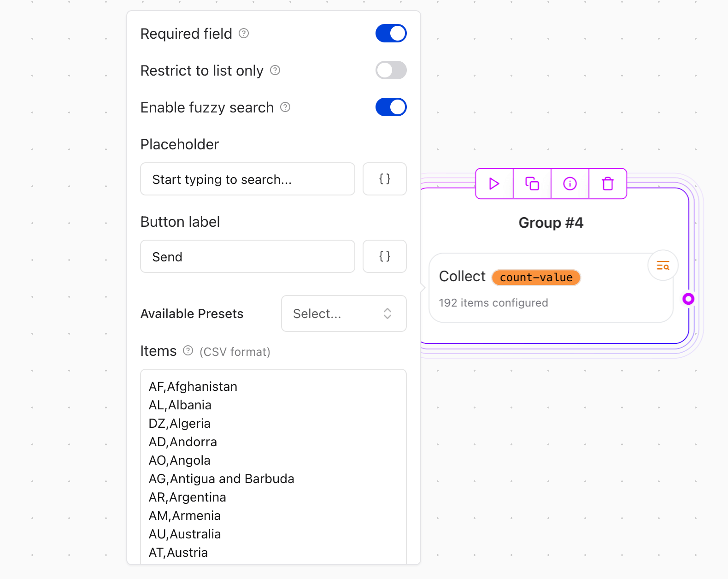Click the AT,Austria line in Items
728x579 pixels.
point(178,552)
